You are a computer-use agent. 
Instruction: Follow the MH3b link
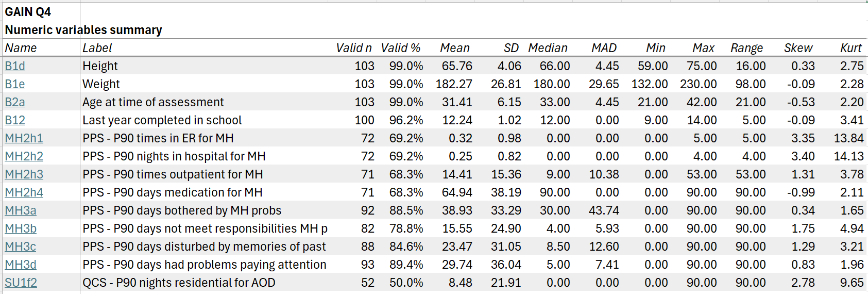pos(21,228)
